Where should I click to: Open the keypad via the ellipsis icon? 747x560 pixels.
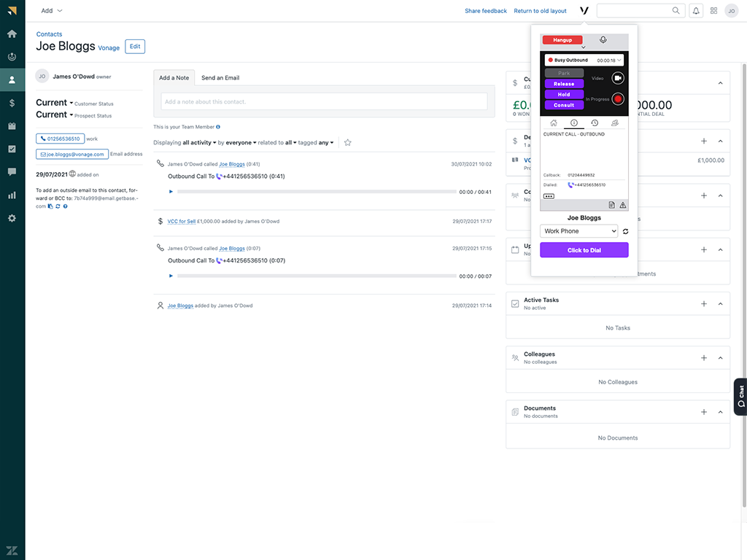point(548,196)
